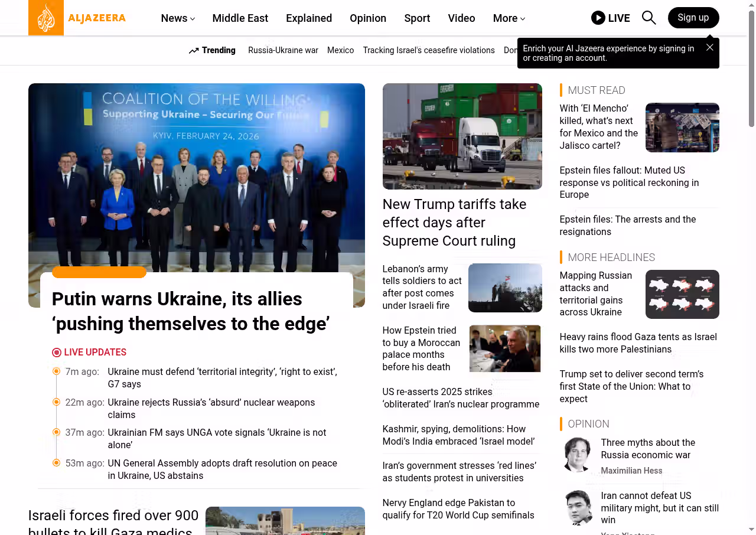Screen dimensions: 756x535
Task: Close the sign-up tooltip popup
Action: [x=709, y=47]
